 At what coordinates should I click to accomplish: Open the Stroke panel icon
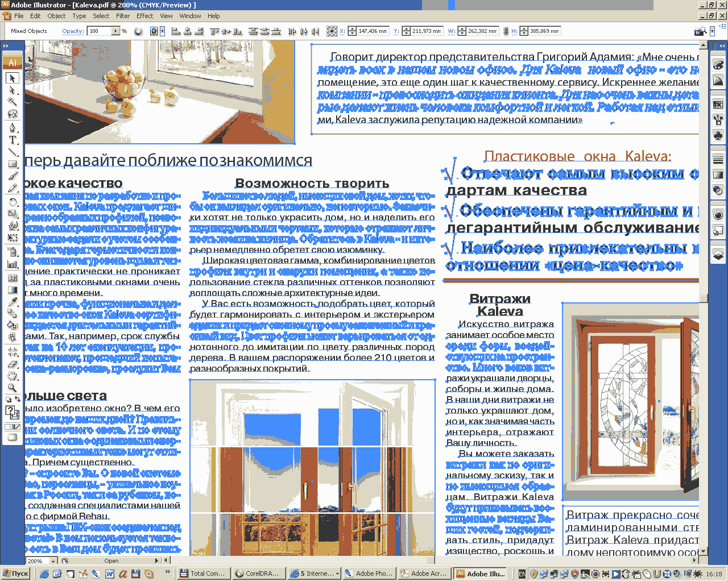click(x=718, y=160)
